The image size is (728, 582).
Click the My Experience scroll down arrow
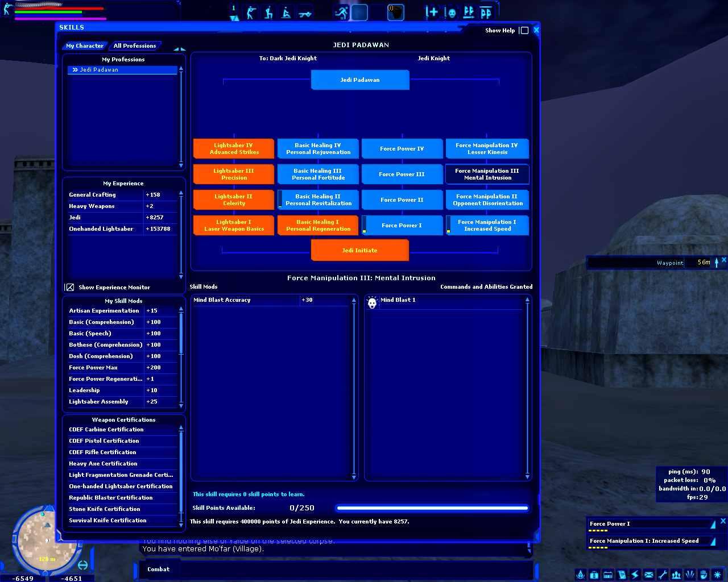pos(181,276)
